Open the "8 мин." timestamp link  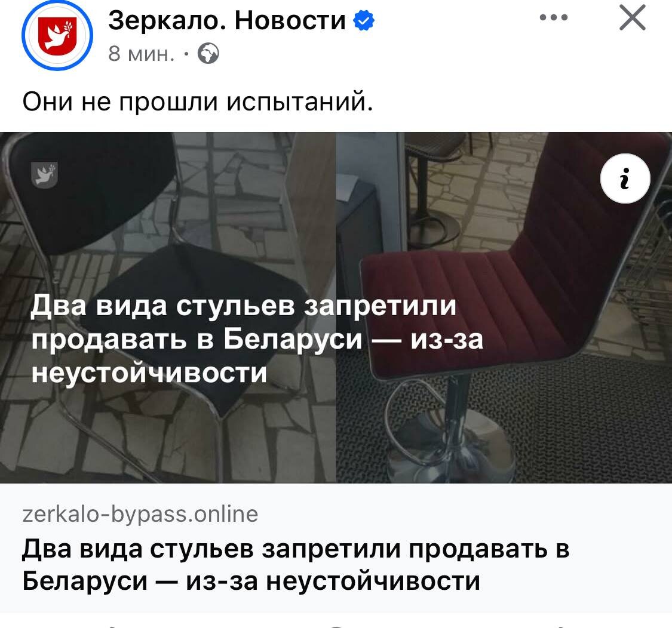tap(142, 54)
